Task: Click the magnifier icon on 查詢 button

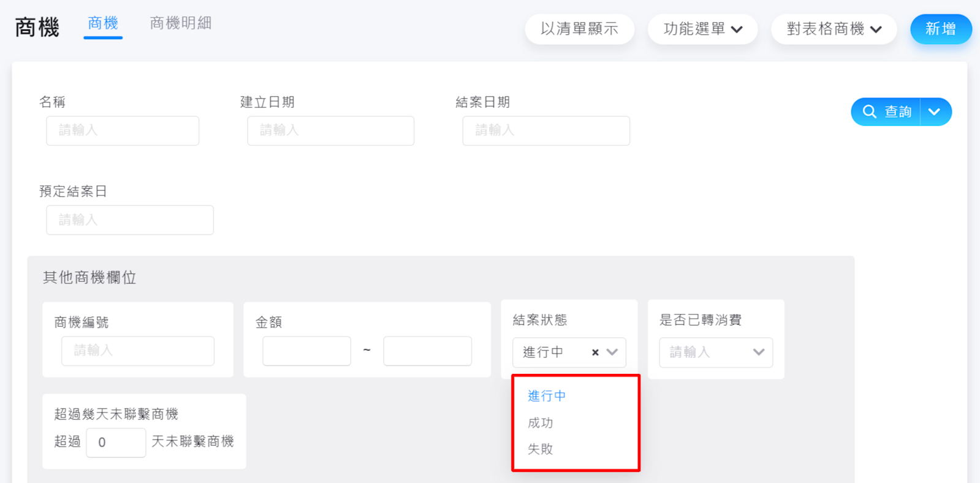Action: click(869, 112)
